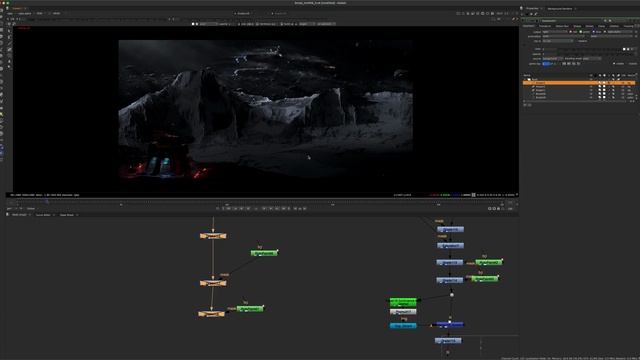
Task: Open the Transform tab in RotoPaint properties
Action: tap(544, 26)
